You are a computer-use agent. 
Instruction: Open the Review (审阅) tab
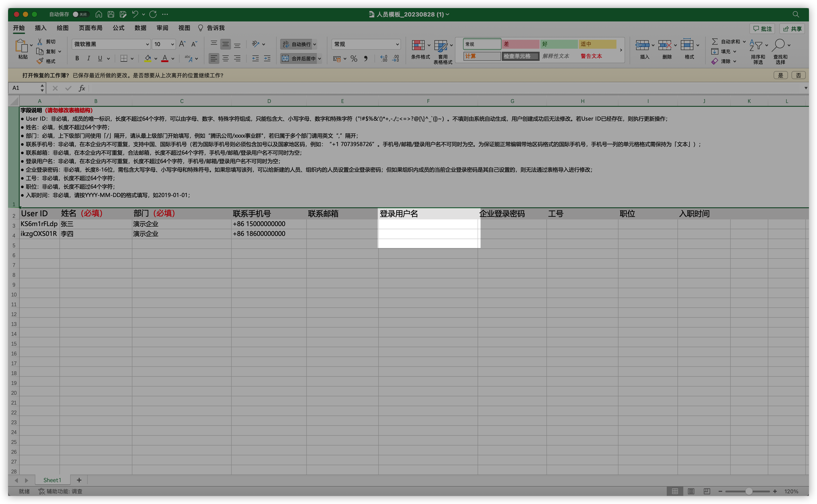click(163, 28)
